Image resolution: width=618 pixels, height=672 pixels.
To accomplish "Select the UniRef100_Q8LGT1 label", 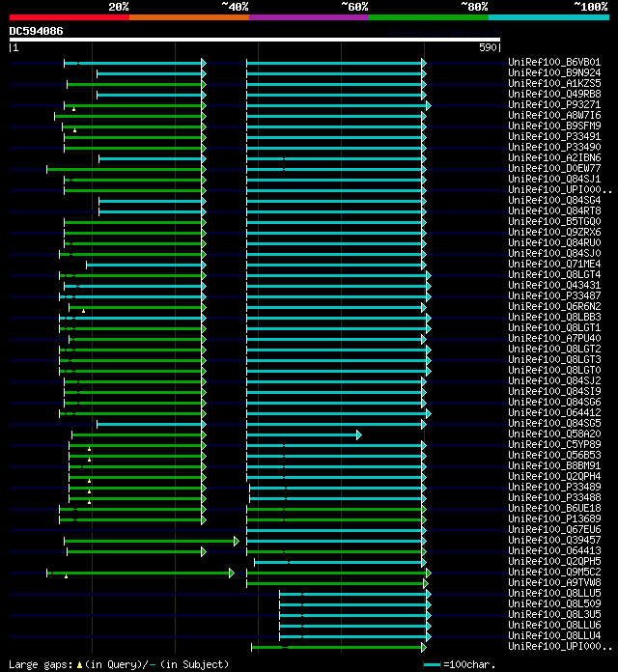I will (x=554, y=327).
